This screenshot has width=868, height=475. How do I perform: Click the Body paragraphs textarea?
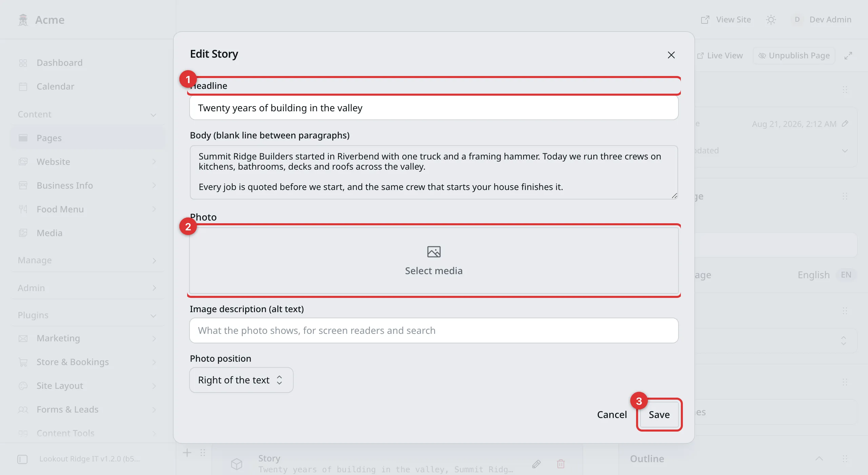point(434,172)
